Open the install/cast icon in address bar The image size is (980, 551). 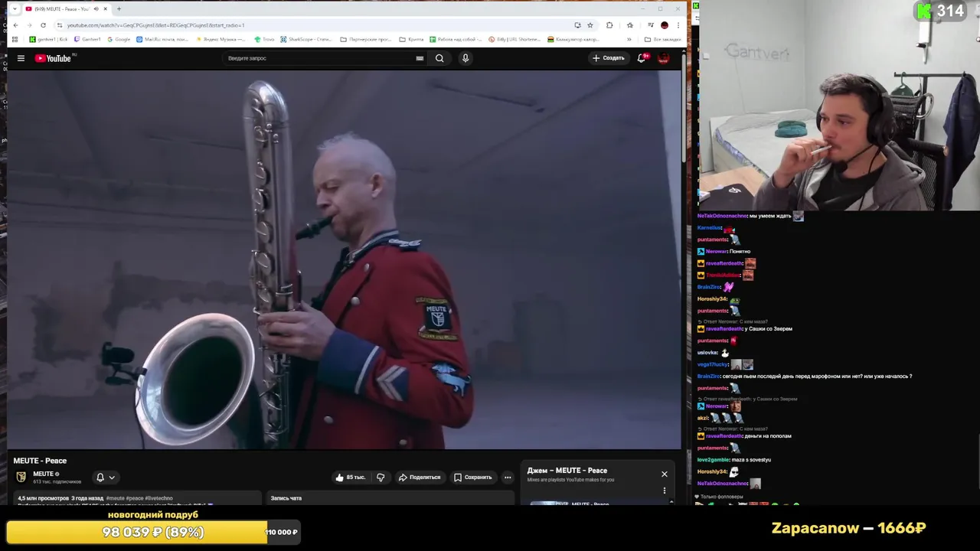pyautogui.click(x=577, y=25)
